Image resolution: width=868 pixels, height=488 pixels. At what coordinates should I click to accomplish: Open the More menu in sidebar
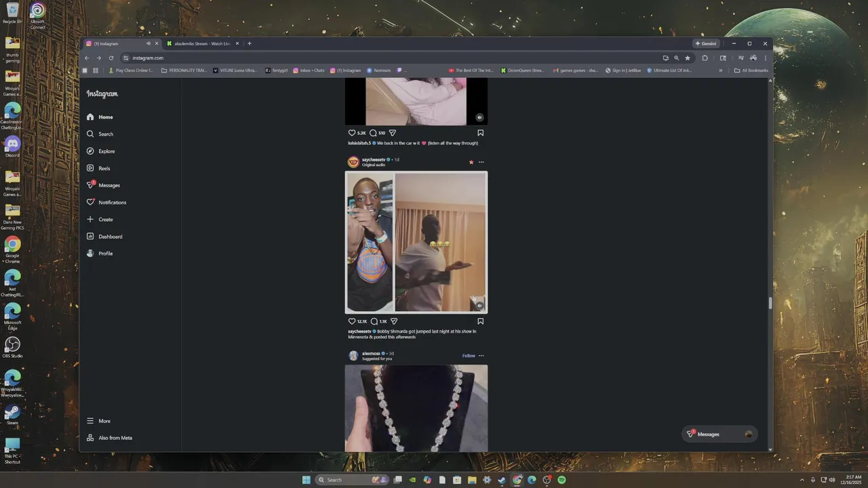coord(98,421)
